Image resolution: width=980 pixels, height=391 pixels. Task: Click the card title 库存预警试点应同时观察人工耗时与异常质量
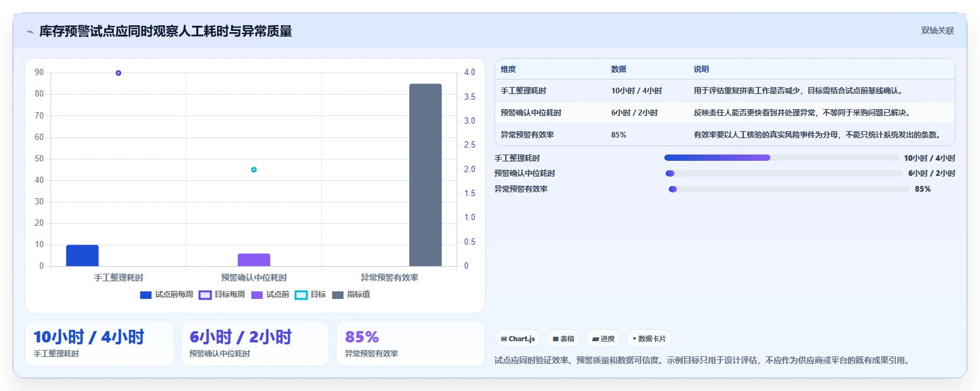pos(165,32)
